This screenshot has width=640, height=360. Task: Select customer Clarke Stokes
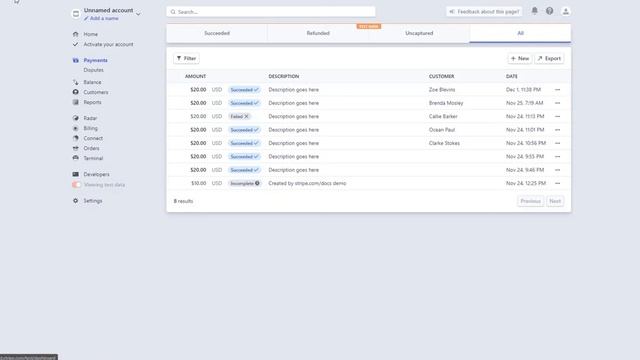pos(444,143)
